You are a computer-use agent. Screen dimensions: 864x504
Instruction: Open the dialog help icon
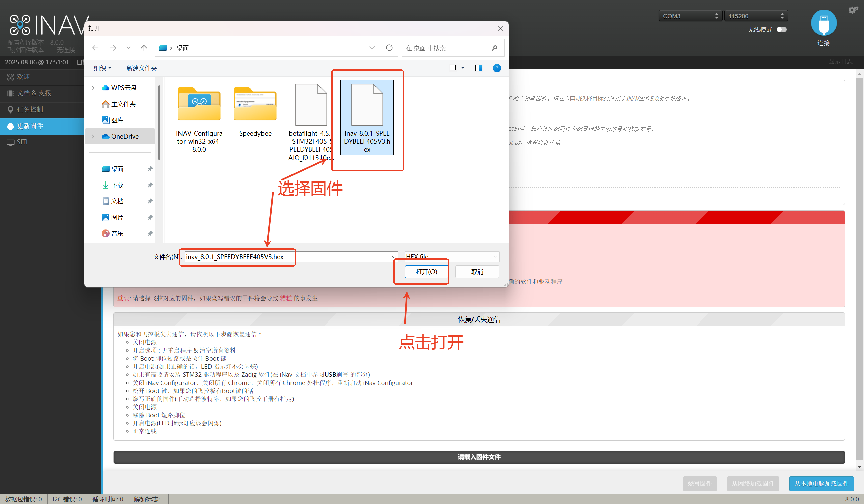(497, 68)
